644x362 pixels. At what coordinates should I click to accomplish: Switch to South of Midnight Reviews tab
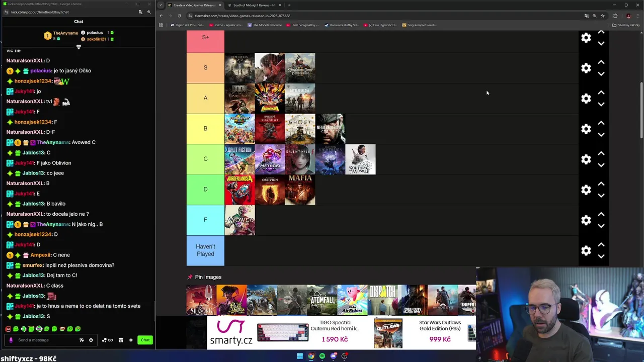point(254,5)
